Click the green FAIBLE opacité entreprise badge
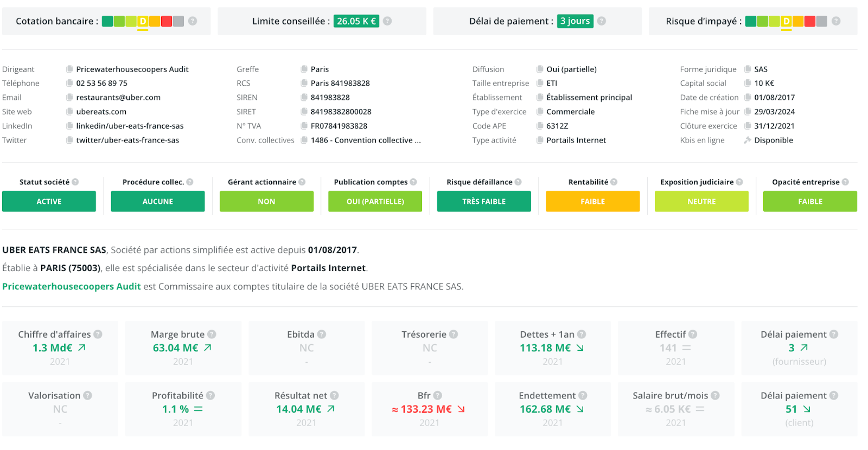This screenshot has width=868, height=450. 810,201
